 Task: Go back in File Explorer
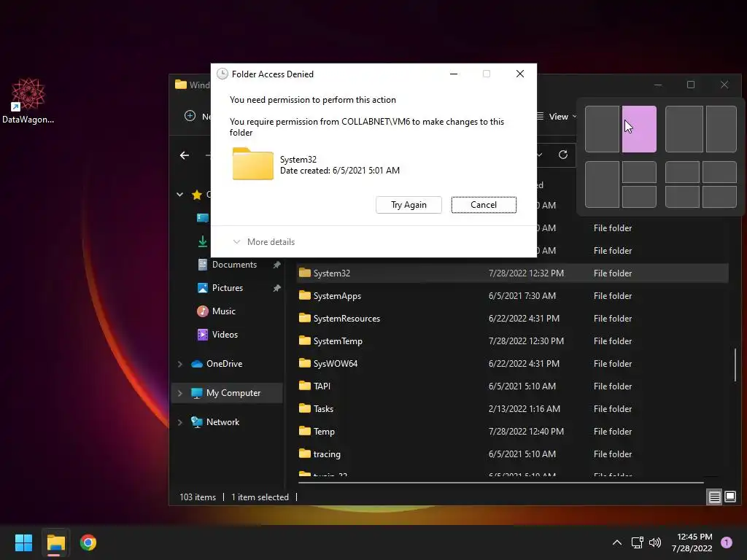coord(185,155)
